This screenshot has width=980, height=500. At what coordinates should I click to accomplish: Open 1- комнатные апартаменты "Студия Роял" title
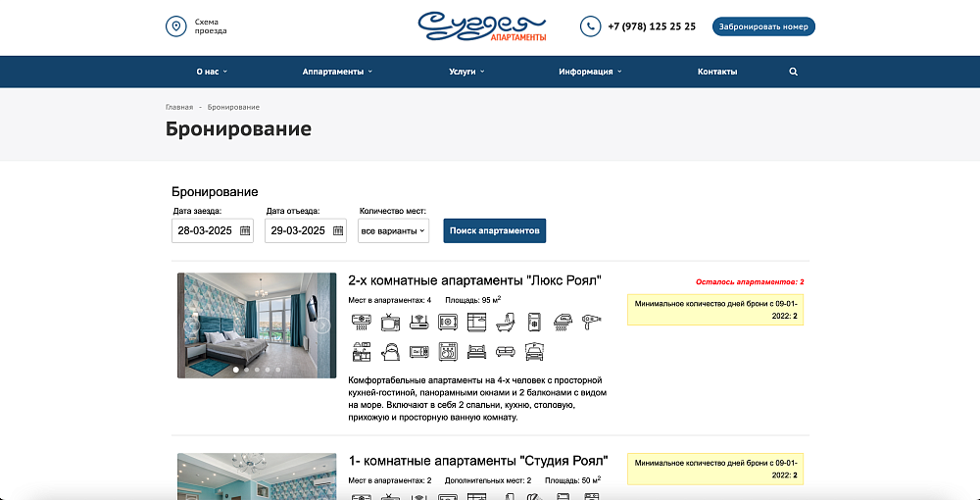point(478,461)
